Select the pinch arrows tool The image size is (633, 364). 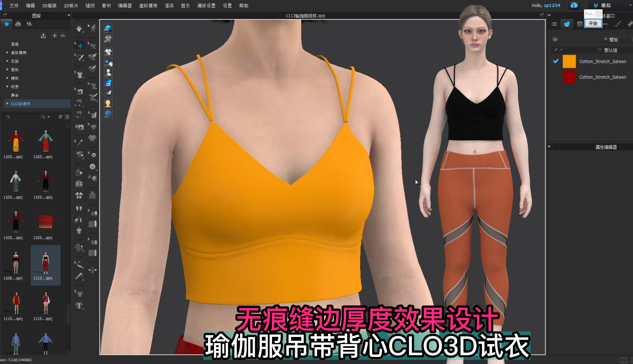(x=93, y=270)
